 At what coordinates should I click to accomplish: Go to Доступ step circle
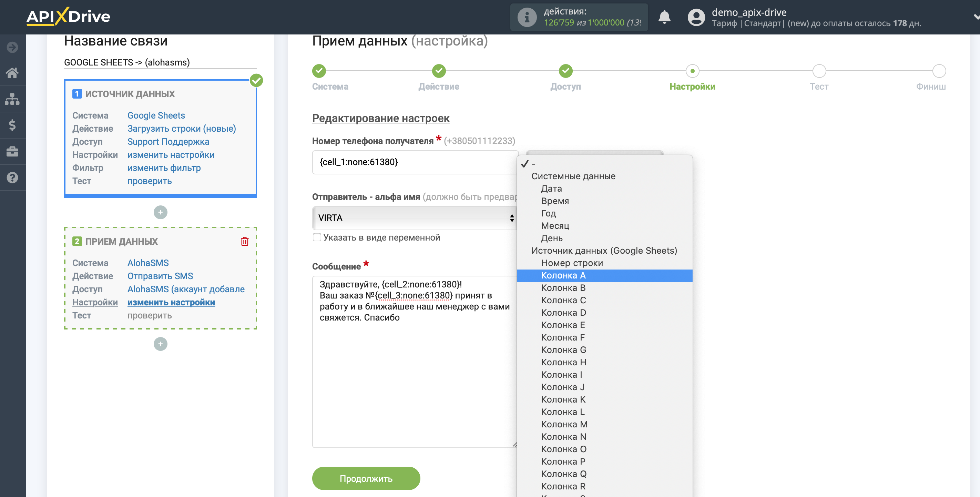point(565,71)
